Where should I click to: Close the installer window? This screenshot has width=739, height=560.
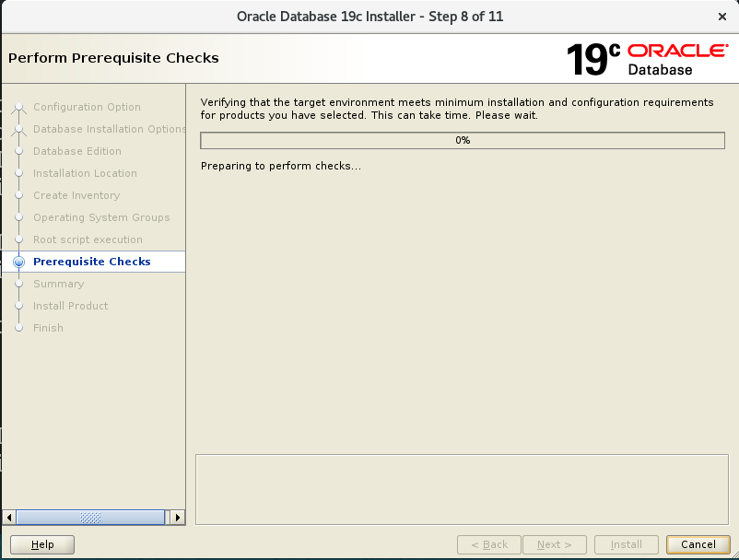coord(722,17)
